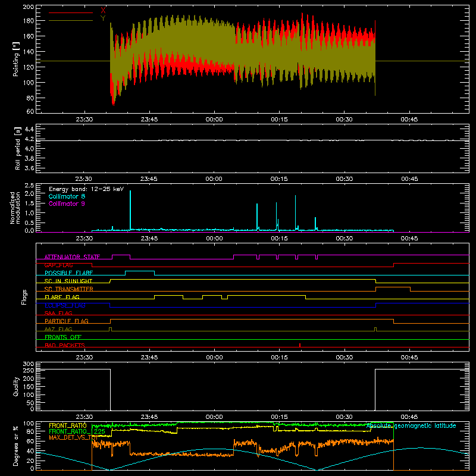Click the 00:45 label under the Roll period plot
The width and height of the screenshot is (476, 476).
coord(409,179)
